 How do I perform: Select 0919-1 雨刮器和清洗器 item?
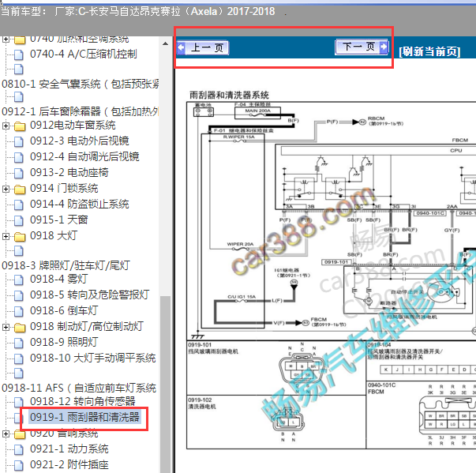[x=84, y=417]
